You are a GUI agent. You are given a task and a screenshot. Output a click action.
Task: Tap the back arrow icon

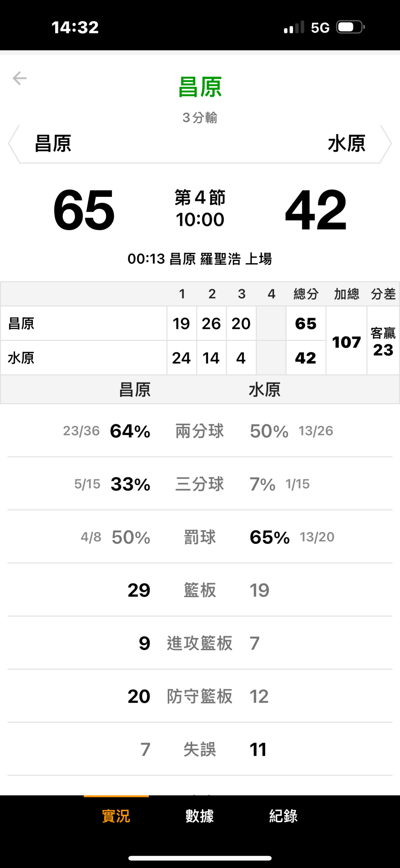pos(20,78)
